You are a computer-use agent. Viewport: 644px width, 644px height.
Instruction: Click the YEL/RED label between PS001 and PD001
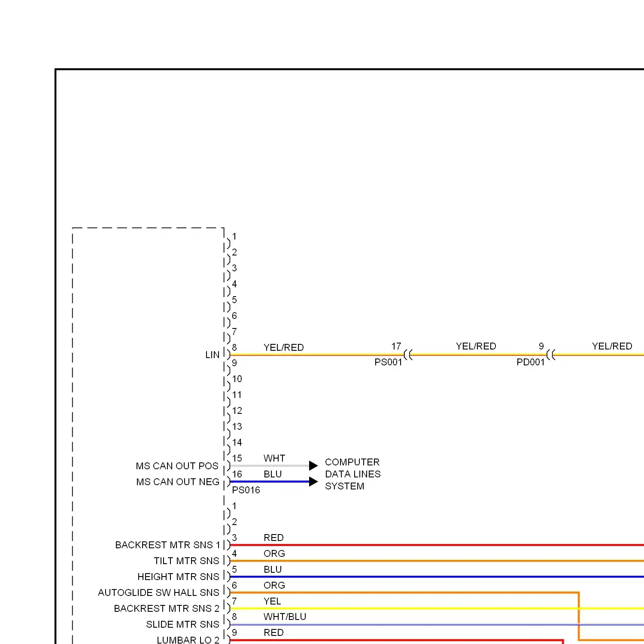476,346
